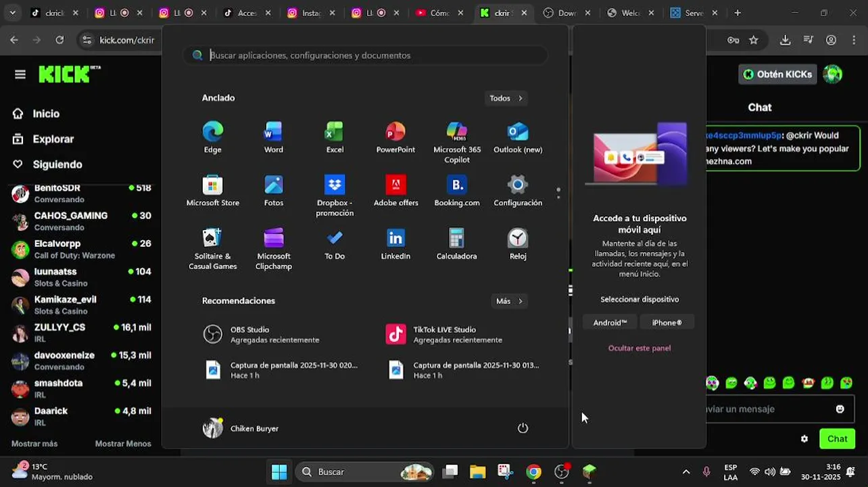Open ZULLYY_CS channel in sidebar

pos(81,333)
